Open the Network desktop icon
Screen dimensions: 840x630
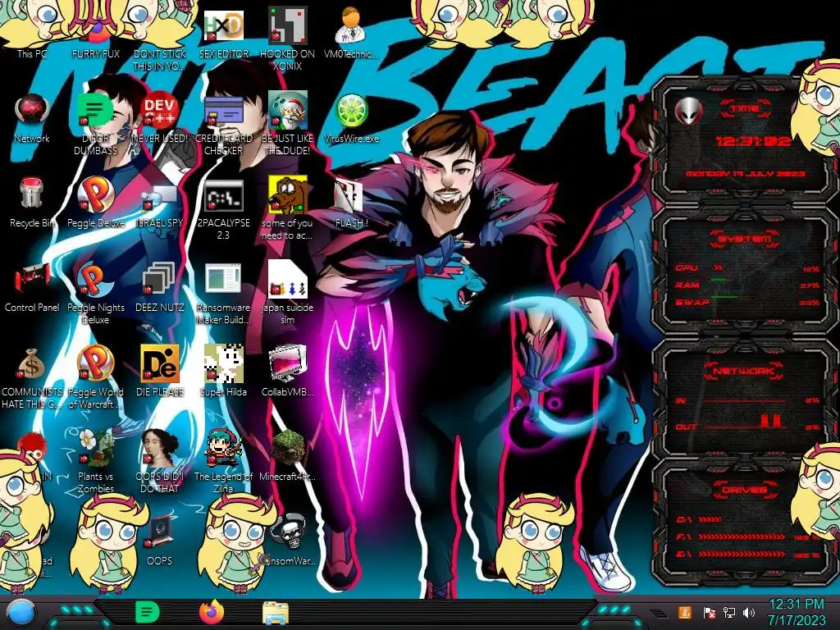pos(32,116)
